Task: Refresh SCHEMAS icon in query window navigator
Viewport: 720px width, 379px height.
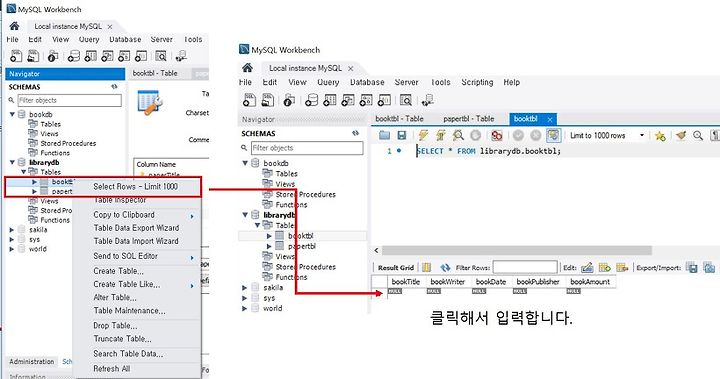Action: pos(355,133)
